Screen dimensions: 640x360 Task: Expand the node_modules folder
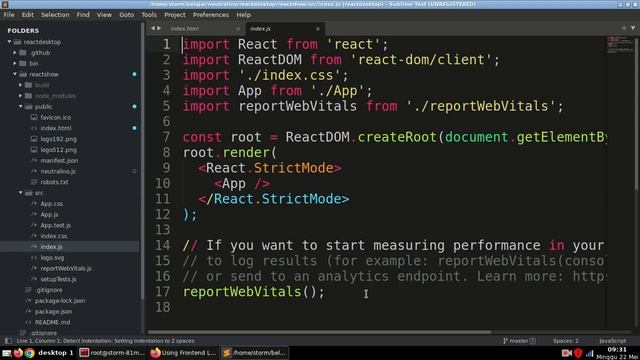[x=20, y=96]
